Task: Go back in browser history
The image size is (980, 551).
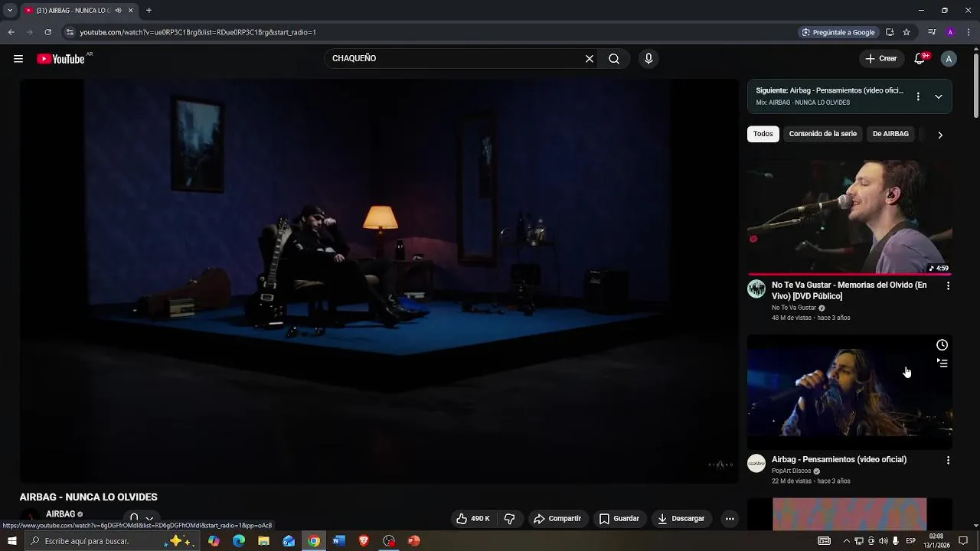Action: 11,32
